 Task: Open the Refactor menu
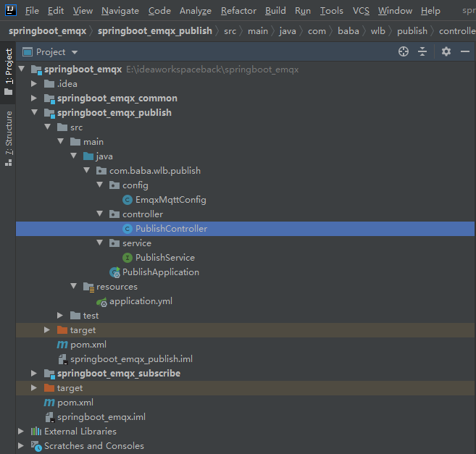(238, 11)
